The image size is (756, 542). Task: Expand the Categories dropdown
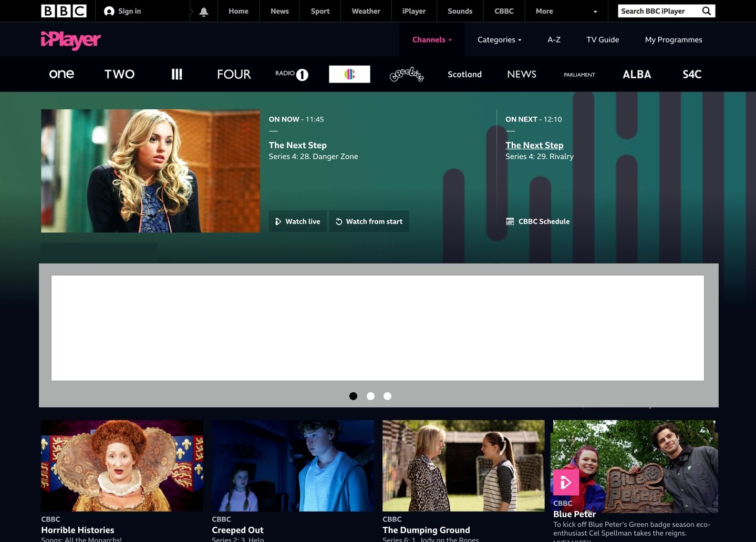(499, 39)
